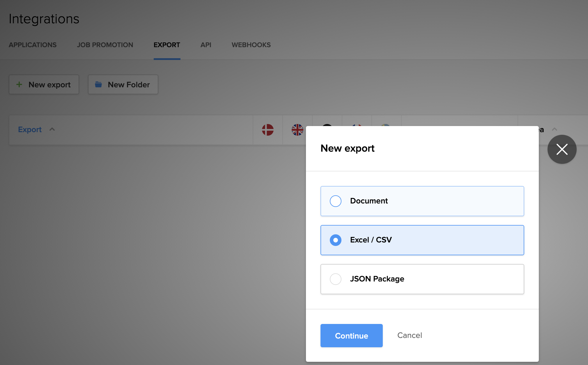This screenshot has height=365, width=588.
Task: Click the UK flag icon
Action: 297,130
